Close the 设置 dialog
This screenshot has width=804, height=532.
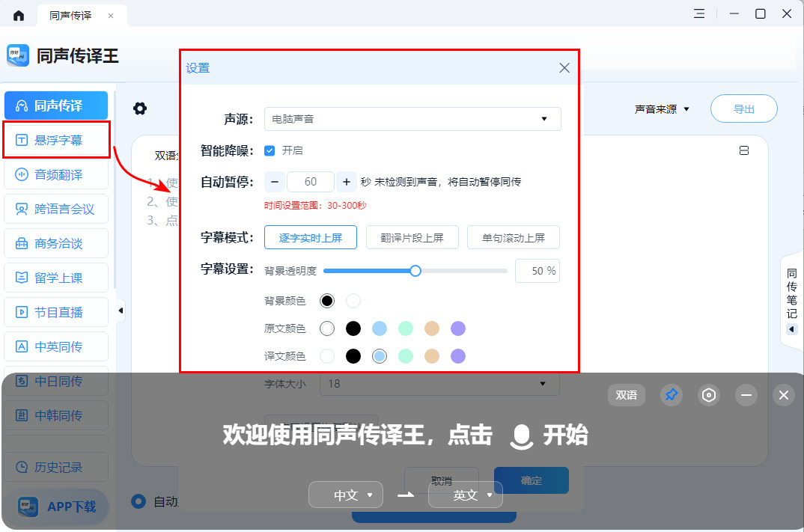point(564,67)
